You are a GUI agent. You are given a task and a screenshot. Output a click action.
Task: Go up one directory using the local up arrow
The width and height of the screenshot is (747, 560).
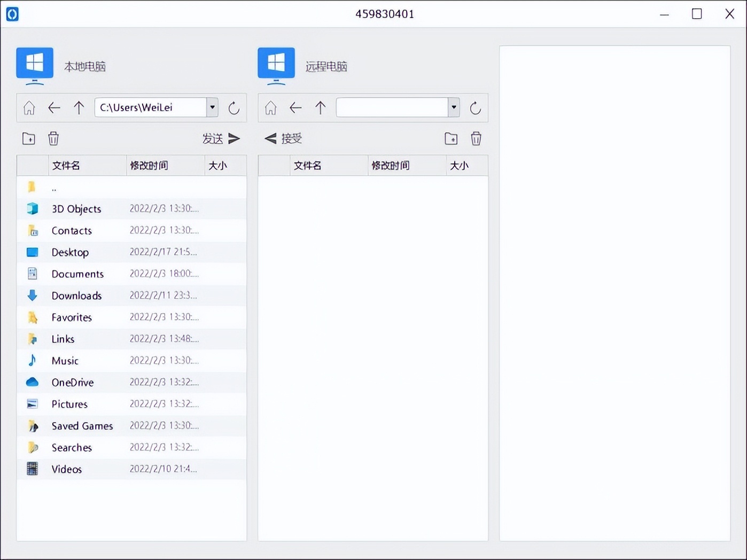point(79,107)
